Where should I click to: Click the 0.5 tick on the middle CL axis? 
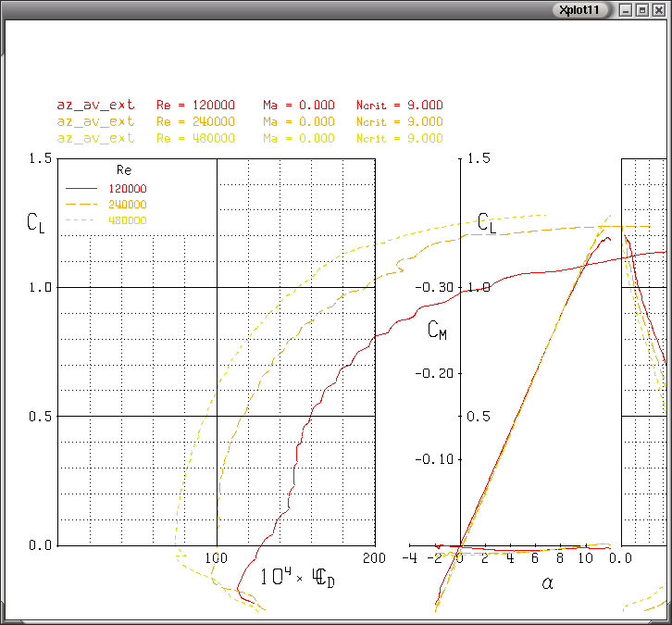[479, 417]
